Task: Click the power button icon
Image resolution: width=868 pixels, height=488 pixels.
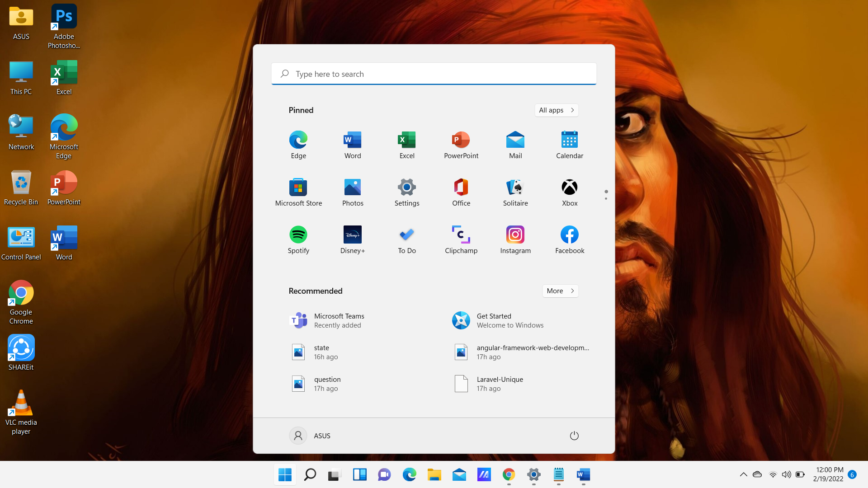Action: click(574, 436)
